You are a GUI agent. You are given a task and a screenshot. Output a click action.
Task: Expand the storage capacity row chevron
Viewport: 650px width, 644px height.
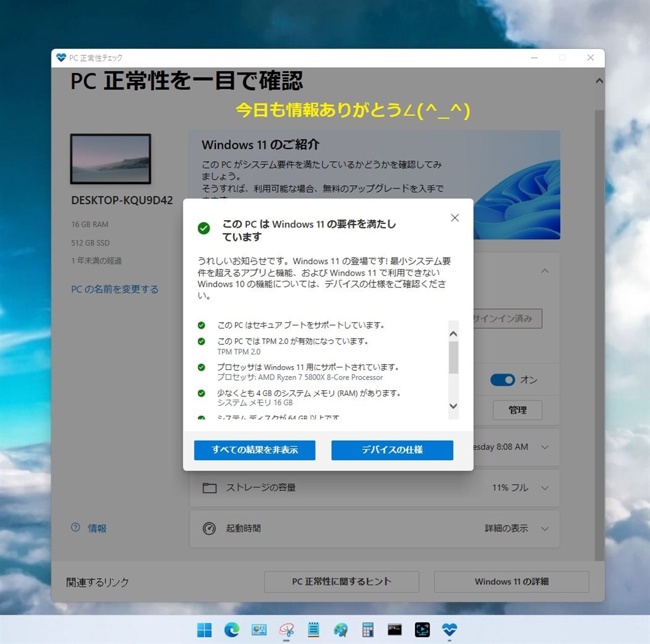(545, 488)
